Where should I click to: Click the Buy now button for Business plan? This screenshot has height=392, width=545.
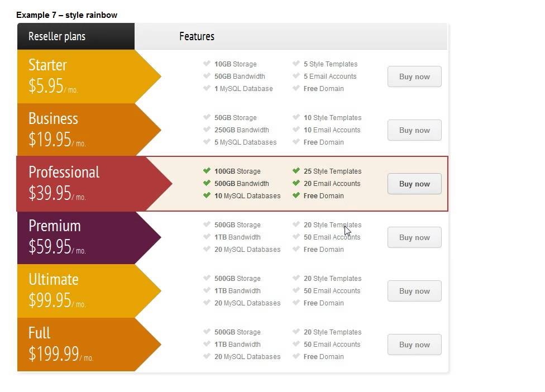pyautogui.click(x=414, y=130)
